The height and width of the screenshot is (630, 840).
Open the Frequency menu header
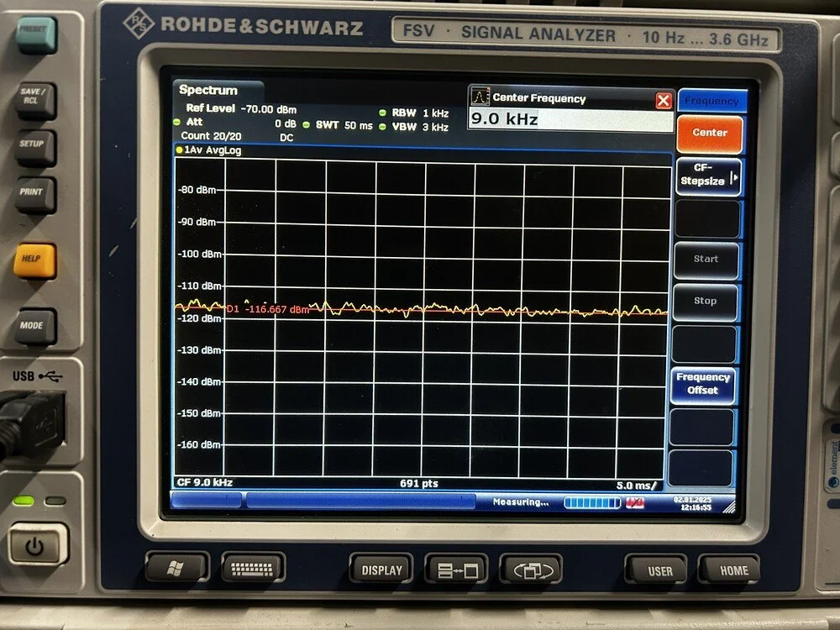pyautogui.click(x=710, y=101)
